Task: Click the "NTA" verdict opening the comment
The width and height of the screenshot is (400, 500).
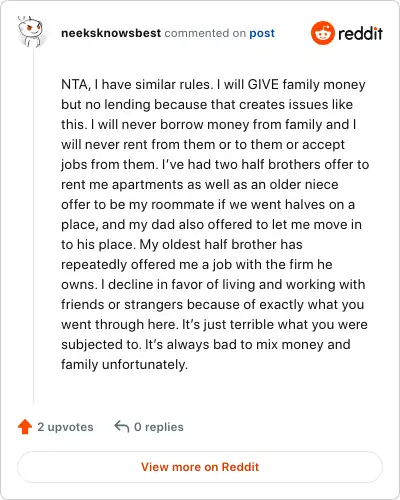Action: click(x=74, y=84)
